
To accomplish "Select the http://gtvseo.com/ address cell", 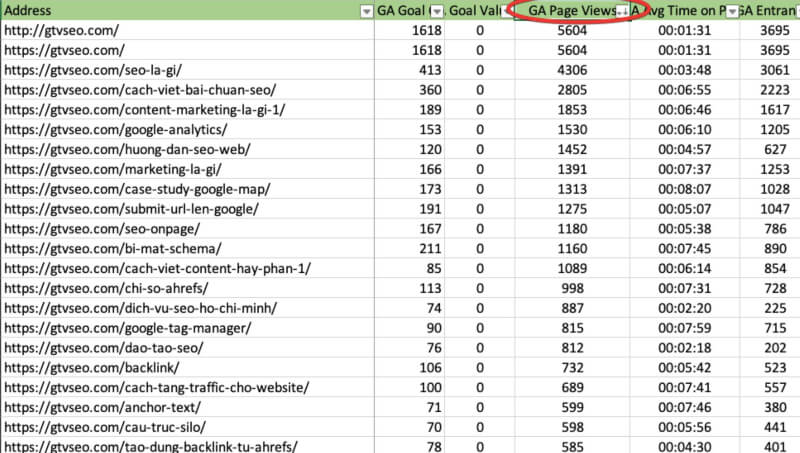I will point(188,30).
